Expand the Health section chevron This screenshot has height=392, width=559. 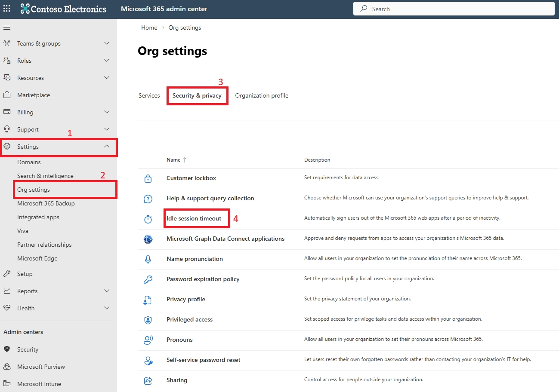coord(107,308)
